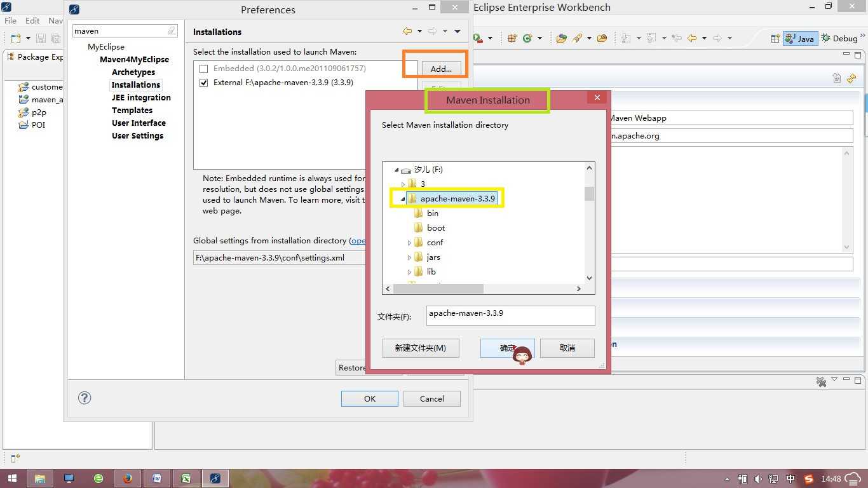Click the folder tree horizontal scrollbar thumb
This screenshot has width=868, height=488.
(438, 288)
